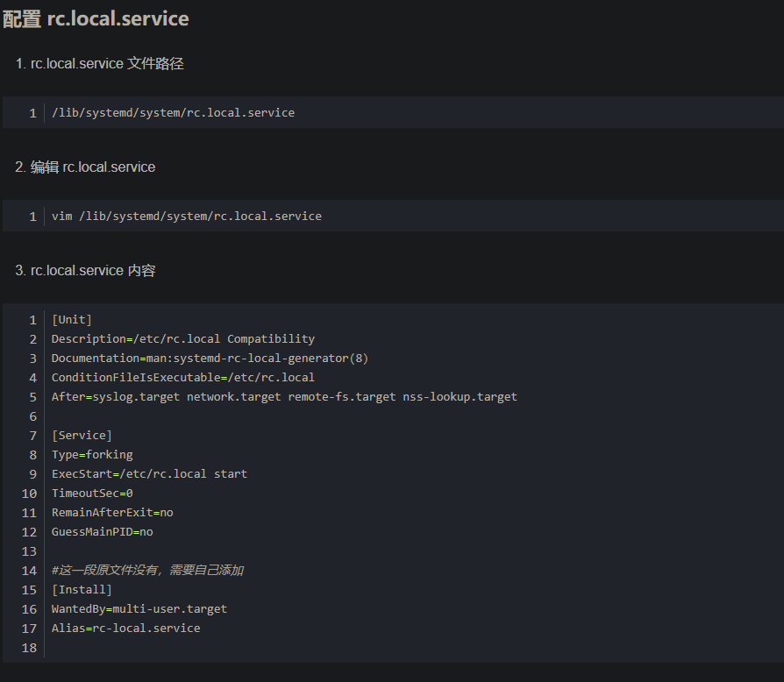Click the Description=/etc/rc.local Compatibility line
Screen dimensions: 784x682
pos(182,339)
